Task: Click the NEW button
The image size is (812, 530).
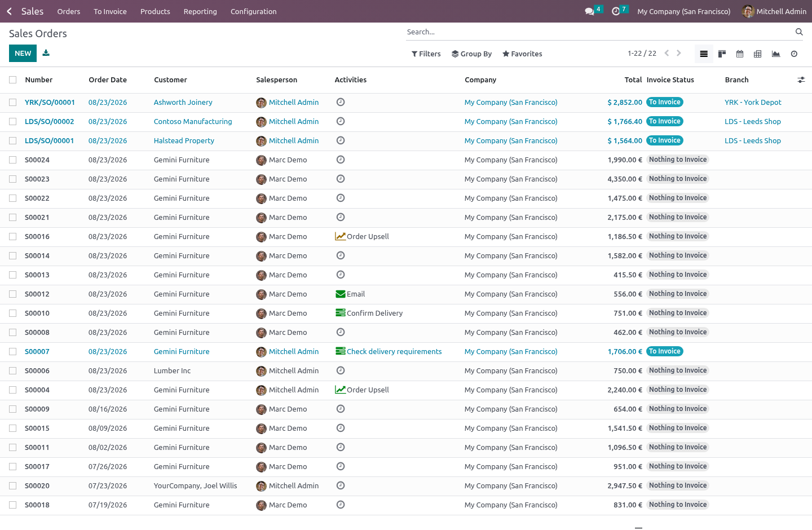Action: 23,54
